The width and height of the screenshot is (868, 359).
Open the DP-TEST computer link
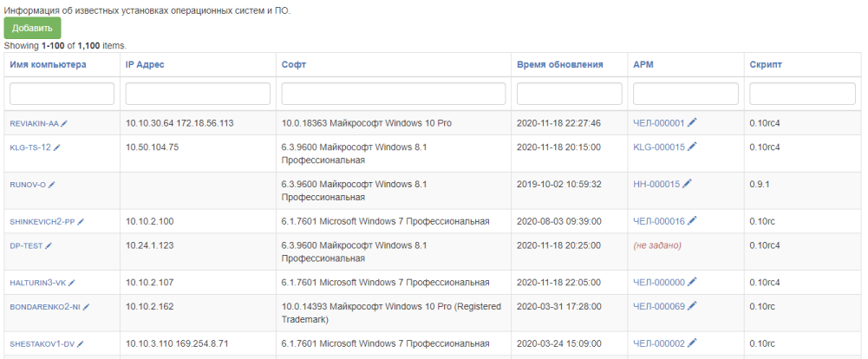(26, 246)
